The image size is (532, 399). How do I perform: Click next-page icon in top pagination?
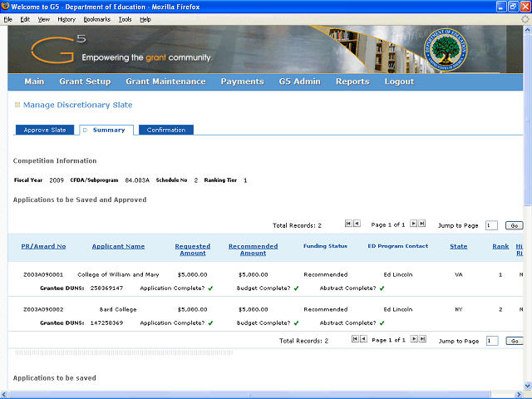click(x=414, y=224)
